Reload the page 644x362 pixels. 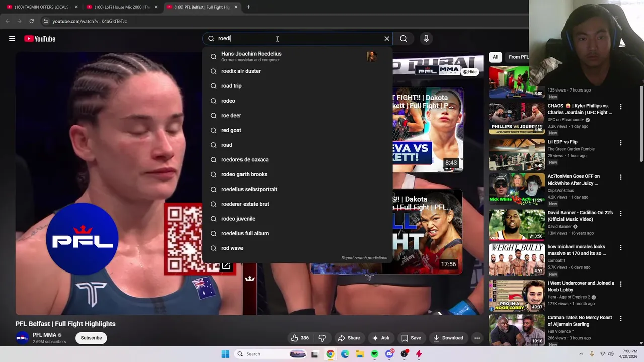tap(31, 21)
